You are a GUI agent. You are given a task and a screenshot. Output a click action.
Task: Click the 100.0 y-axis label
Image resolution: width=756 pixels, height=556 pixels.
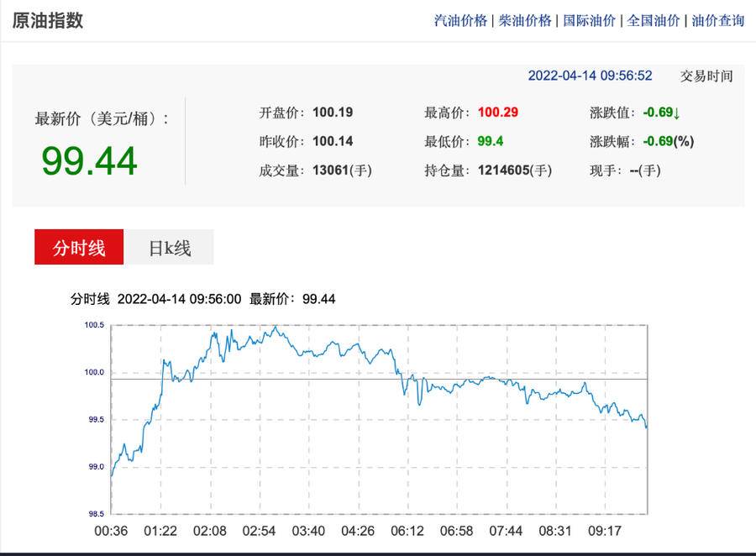94,372
